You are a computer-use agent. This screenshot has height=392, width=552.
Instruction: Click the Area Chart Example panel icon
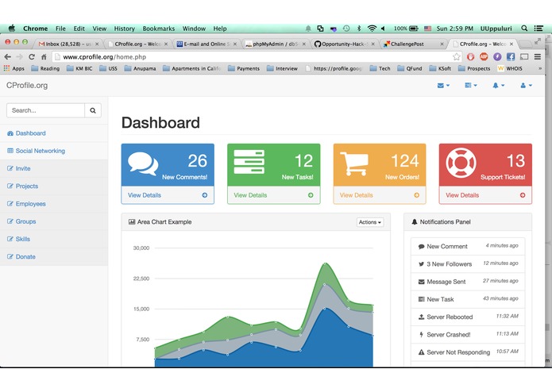(x=132, y=222)
